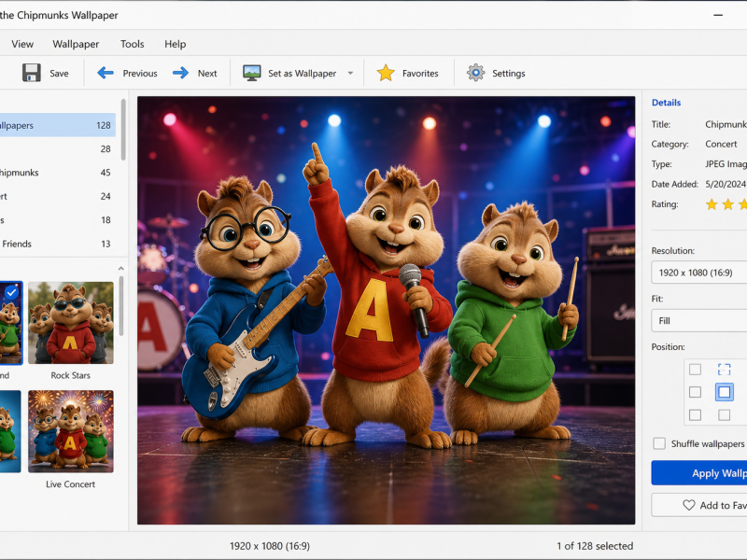747x560 pixels.
Task: Click the Previous blue left arrow
Action: click(x=106, y=73)
